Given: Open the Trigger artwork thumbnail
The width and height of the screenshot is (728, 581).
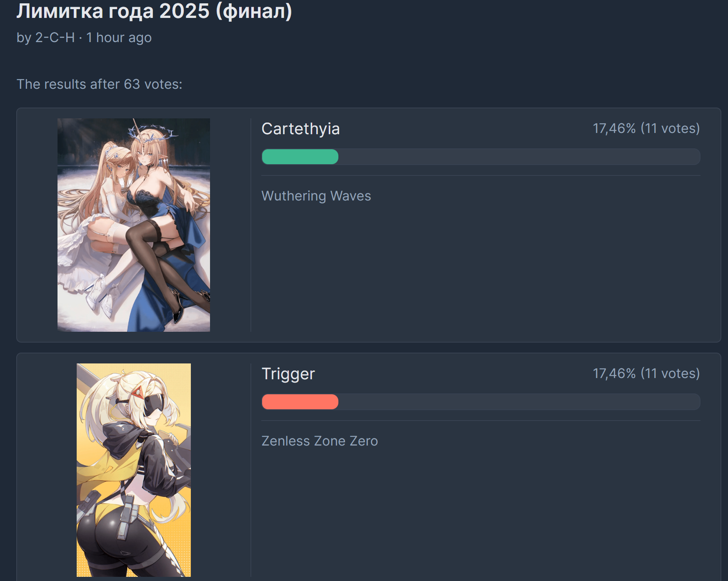Looking at the screenshot, I should pos(134,470).
